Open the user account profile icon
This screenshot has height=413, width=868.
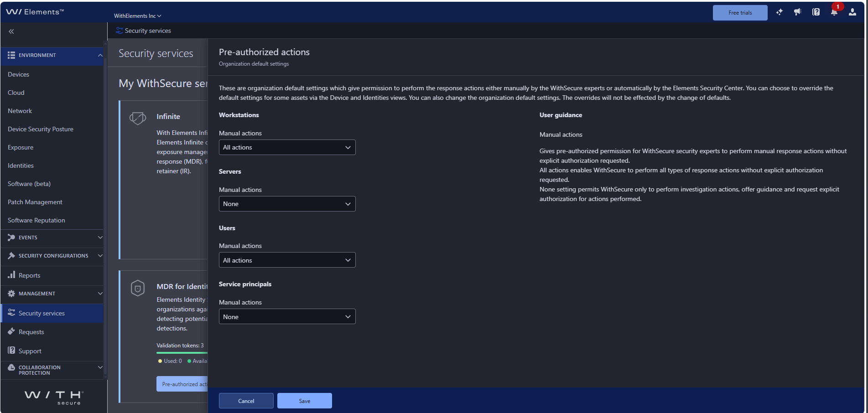pyautogui.click(x=852, y=12)
